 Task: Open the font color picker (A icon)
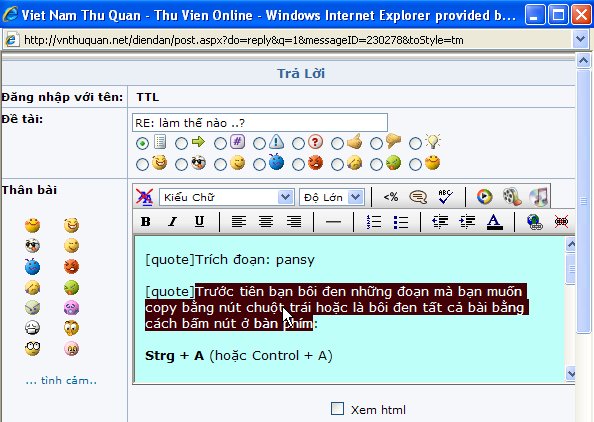tap(494, 222)
